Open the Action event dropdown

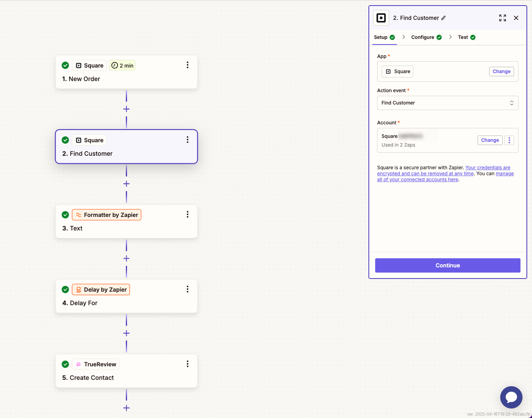tap(447, 103)
